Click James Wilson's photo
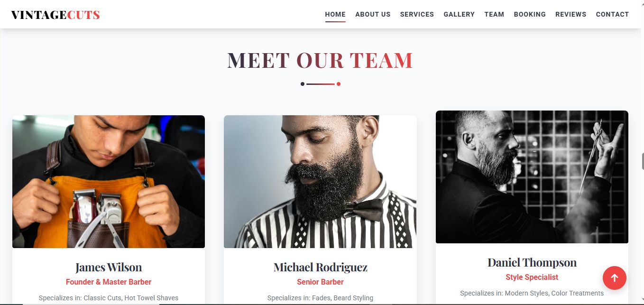This screenshot has width=644, height=305. pos(109,182)
